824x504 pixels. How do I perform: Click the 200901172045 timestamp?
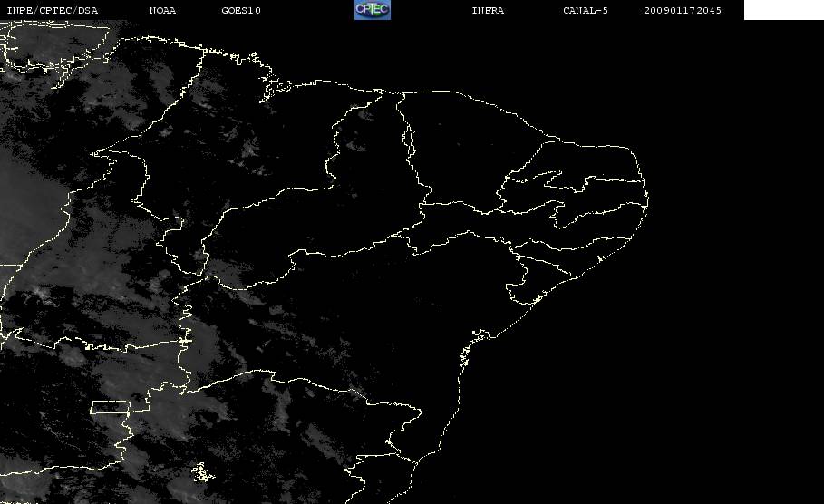click(683, 11)
